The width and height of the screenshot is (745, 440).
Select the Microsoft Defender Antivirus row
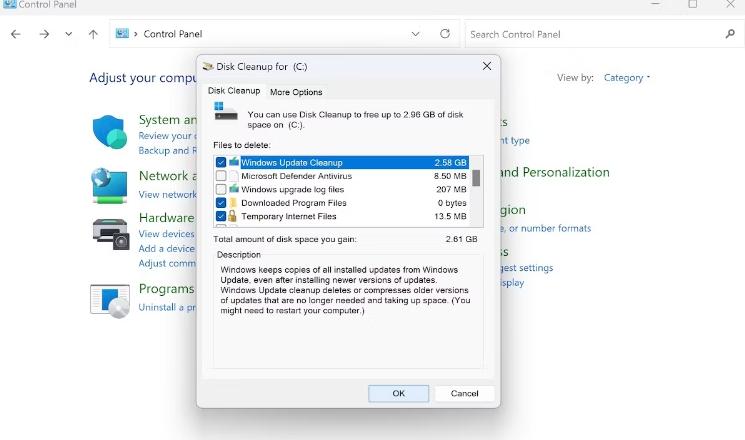(x=342, y=176)
